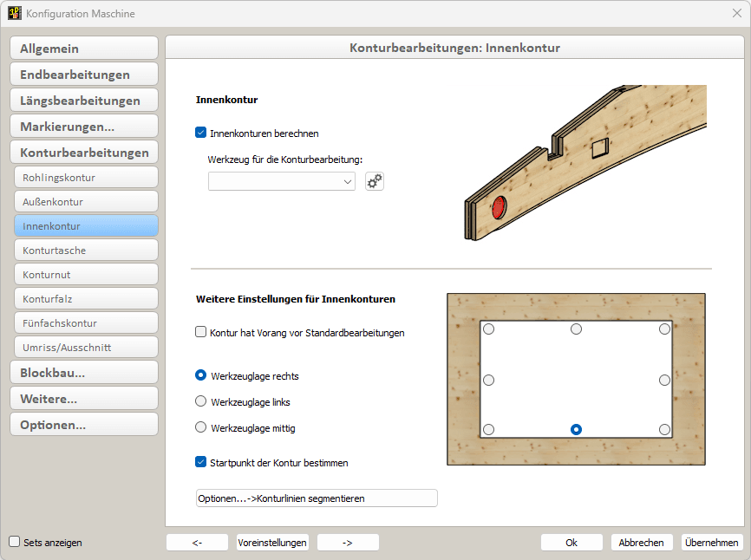Go to the Konturtasche page

click(86, 250)
